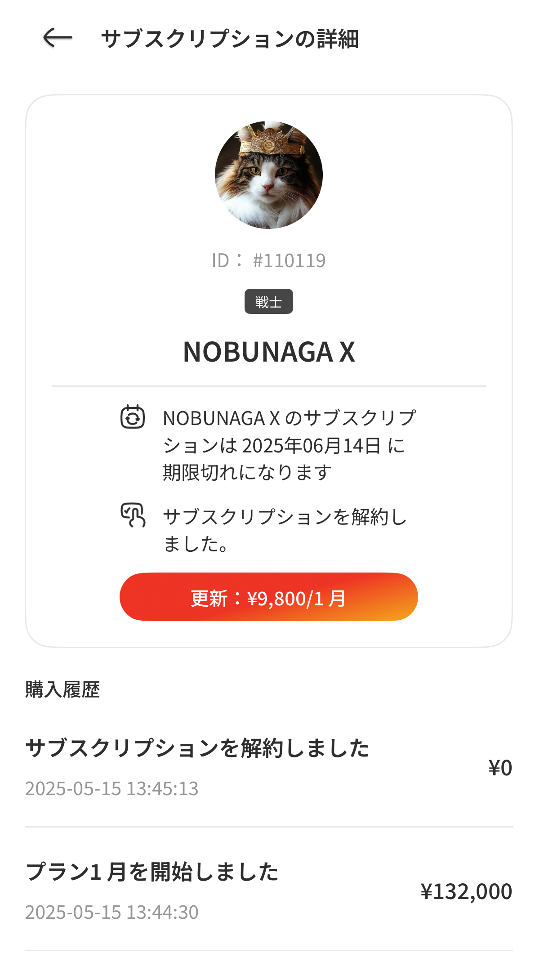Open the プラン1 月を開始しました history entry

pyautogui.click(x=152, y=872)
